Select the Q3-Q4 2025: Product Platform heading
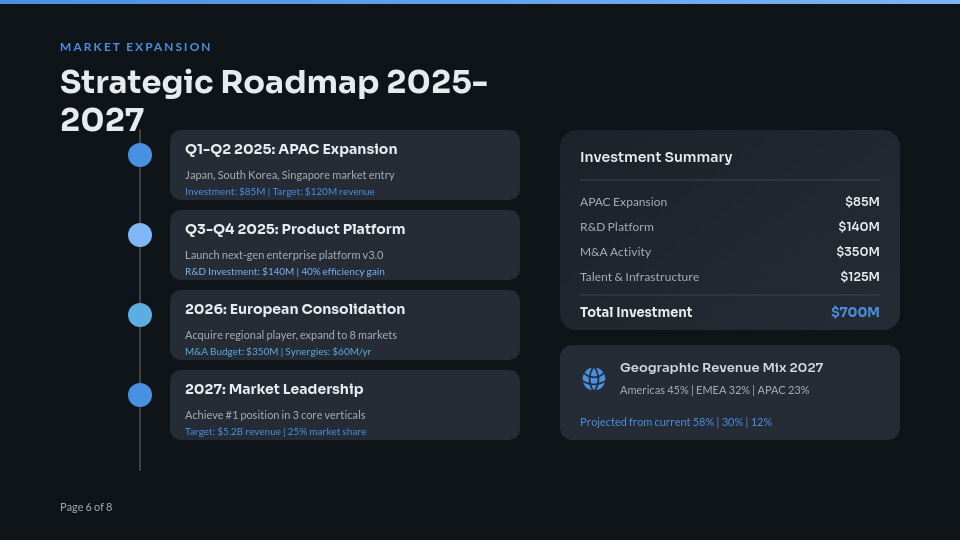 (295, 229)
